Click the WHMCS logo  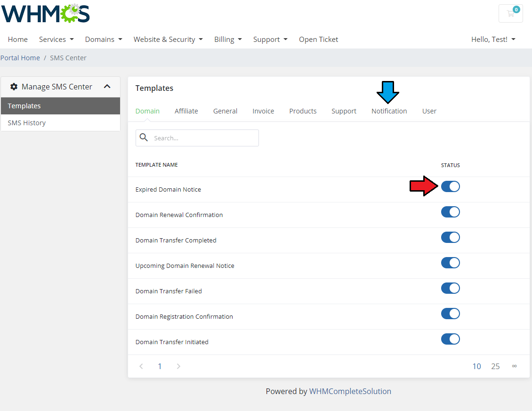coord(46,14)
